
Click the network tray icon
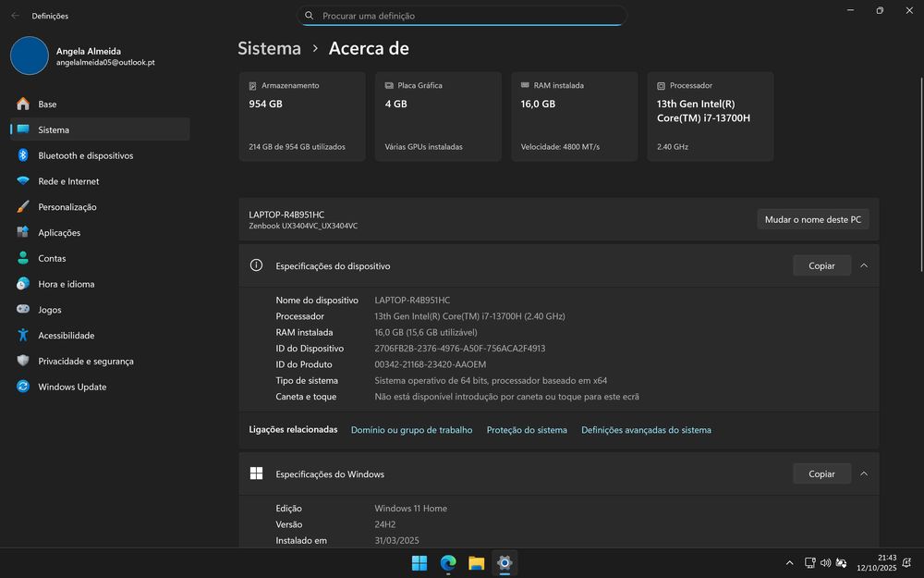[x=810, y=563]
